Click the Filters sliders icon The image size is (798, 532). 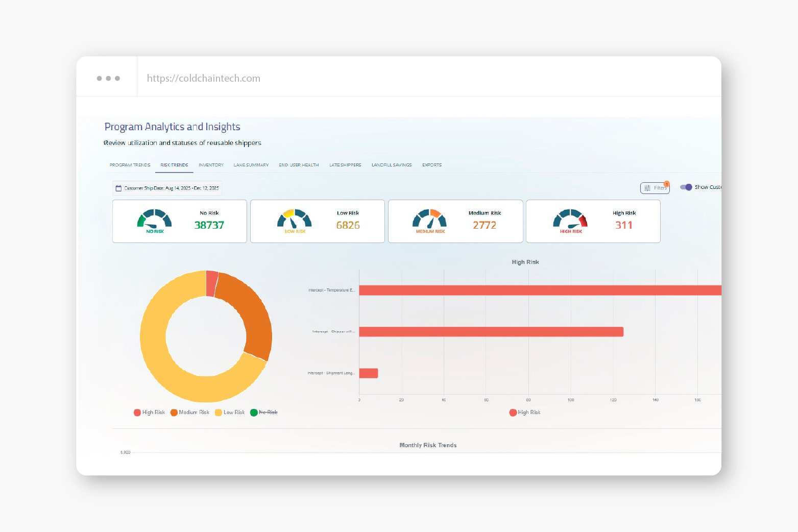[647, 188]
